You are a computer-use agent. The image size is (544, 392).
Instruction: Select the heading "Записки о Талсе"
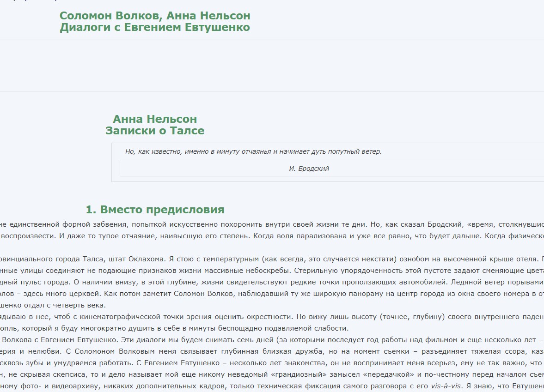[x=155, y=131]
